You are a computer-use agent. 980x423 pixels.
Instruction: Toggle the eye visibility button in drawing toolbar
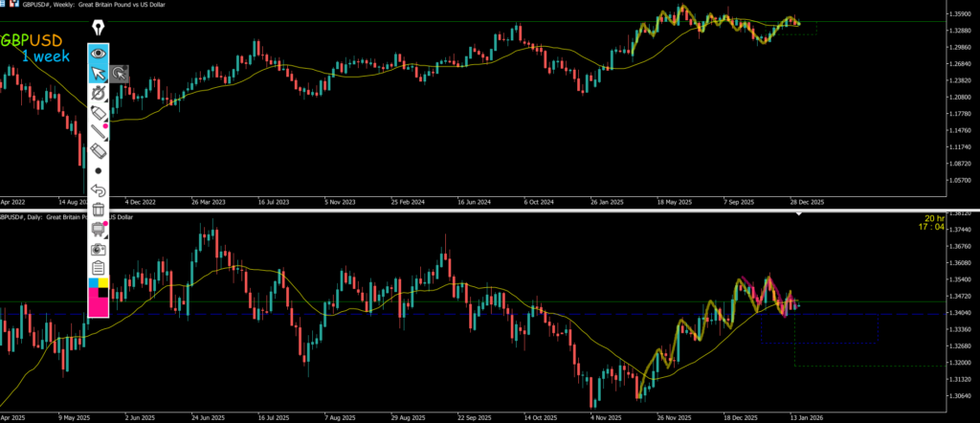coord(98,54)
